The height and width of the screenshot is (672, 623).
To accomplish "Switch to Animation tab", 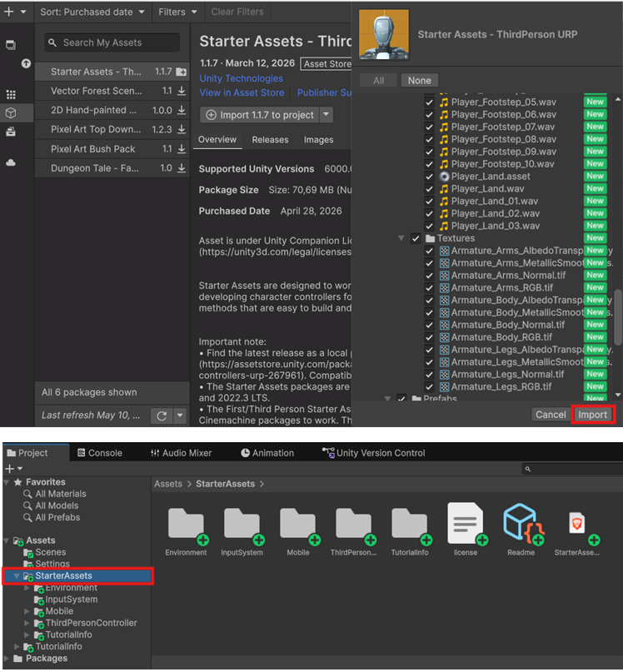I will (267, 453).
